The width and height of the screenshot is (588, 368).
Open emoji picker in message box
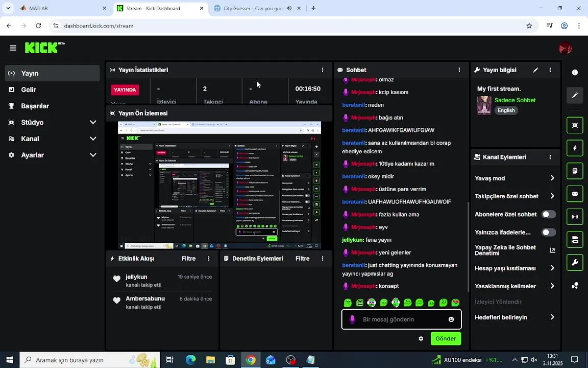click(451, 319)
